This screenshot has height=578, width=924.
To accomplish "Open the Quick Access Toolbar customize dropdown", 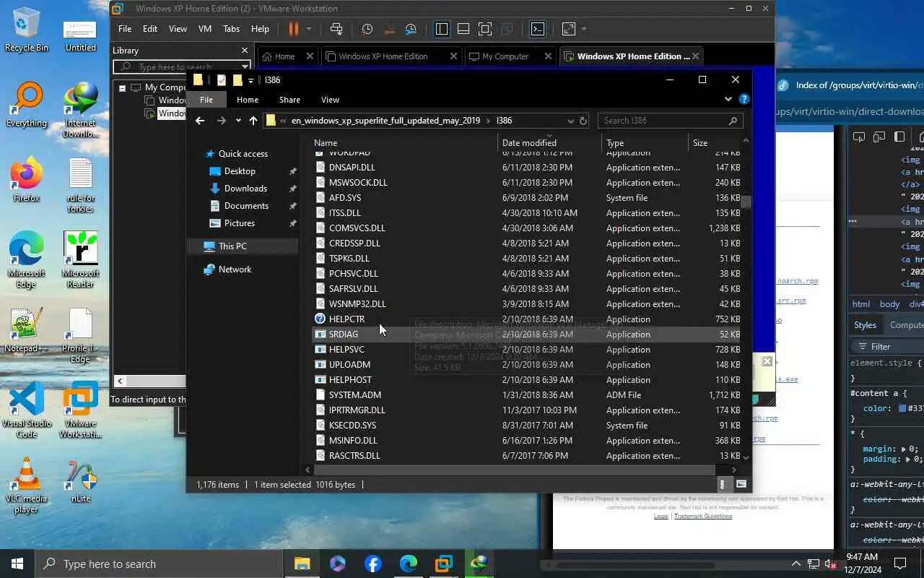I will (250, 80).
